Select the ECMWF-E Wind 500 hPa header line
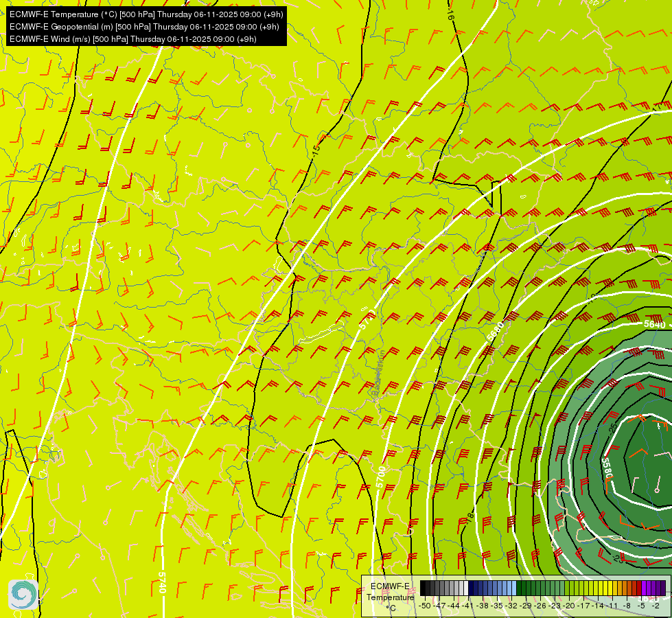The width and height of the screenshot is (672, 618). [133, 39]
